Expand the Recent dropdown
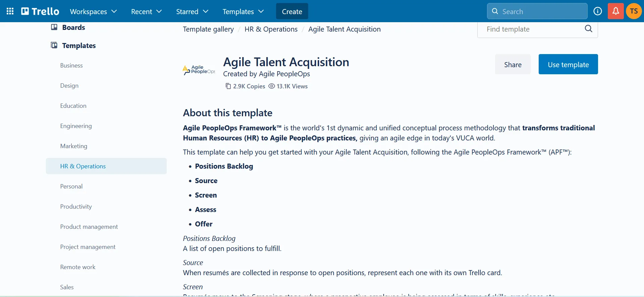 [x=146, y=11]
